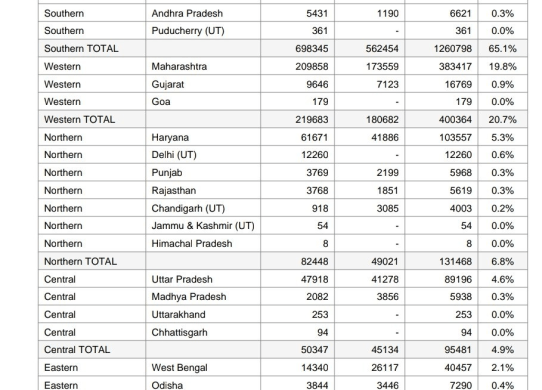Click the 20.7% percentage cell

[x=502, y=120]
